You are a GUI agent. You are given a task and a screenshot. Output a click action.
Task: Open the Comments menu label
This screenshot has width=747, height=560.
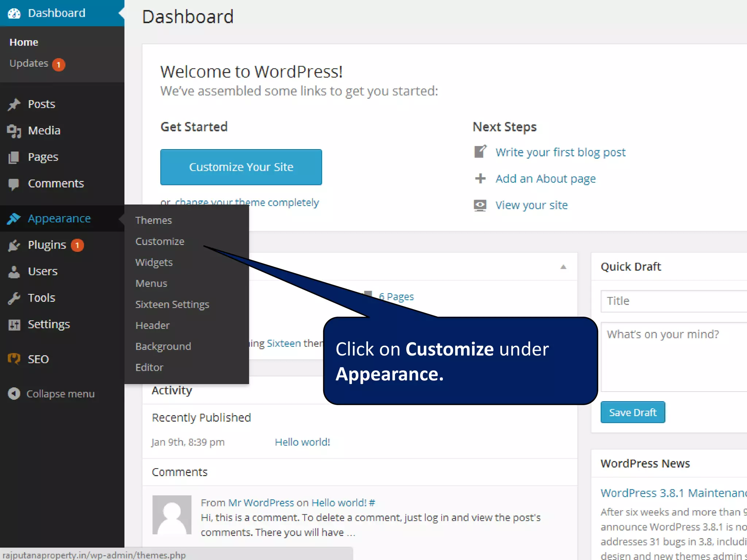56,183
